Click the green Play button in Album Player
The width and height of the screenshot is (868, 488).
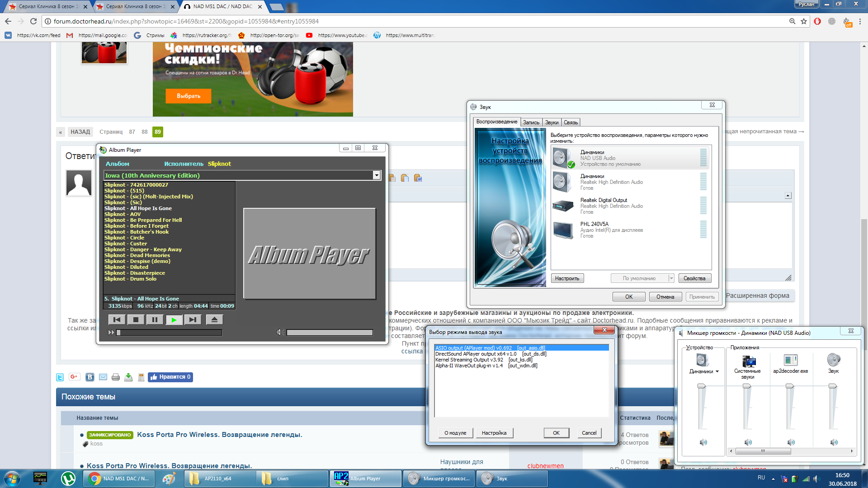point(174,320)
